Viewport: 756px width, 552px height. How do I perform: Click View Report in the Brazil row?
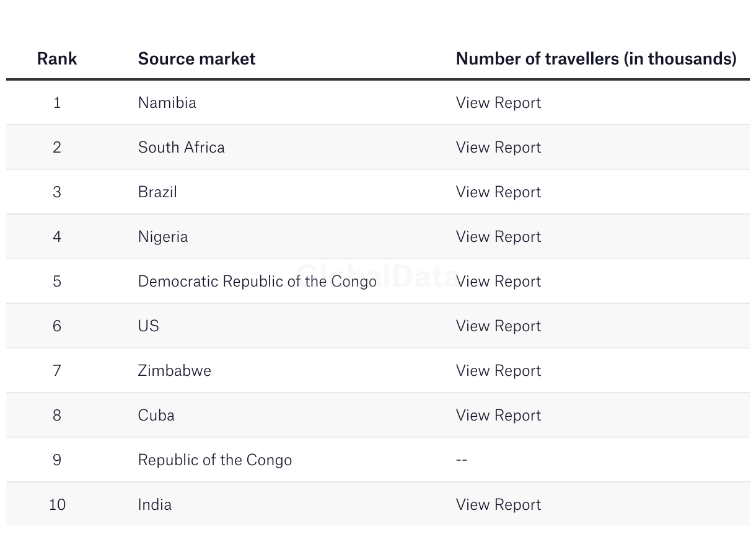tap(498, 192)
